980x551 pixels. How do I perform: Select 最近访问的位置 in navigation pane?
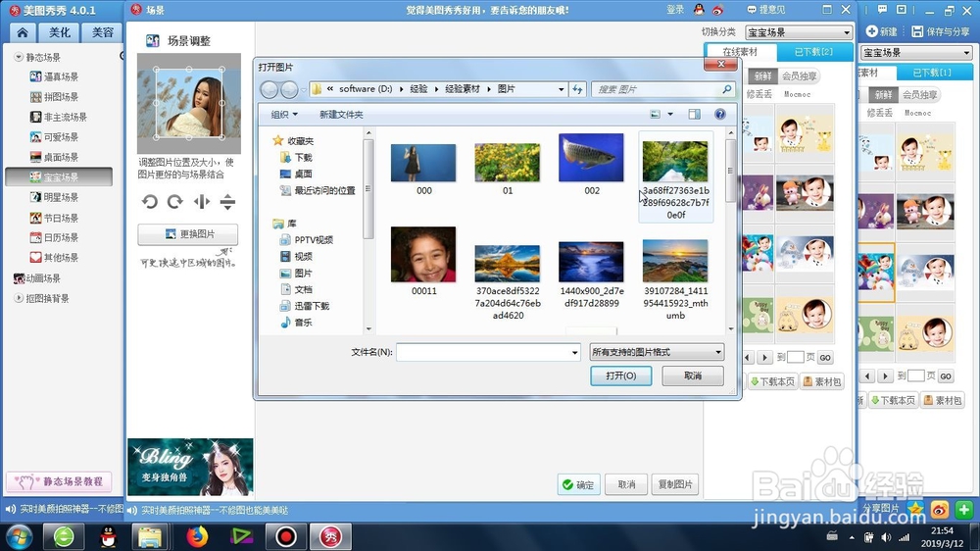[x=318, y=191]
